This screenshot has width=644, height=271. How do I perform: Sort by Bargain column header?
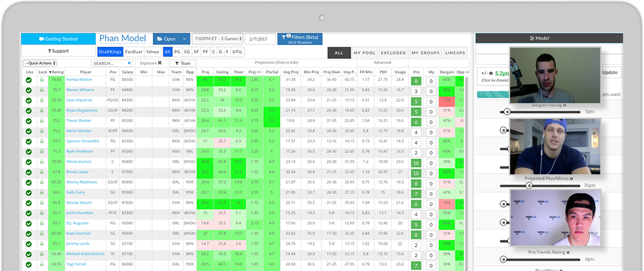tap(447, 72)
